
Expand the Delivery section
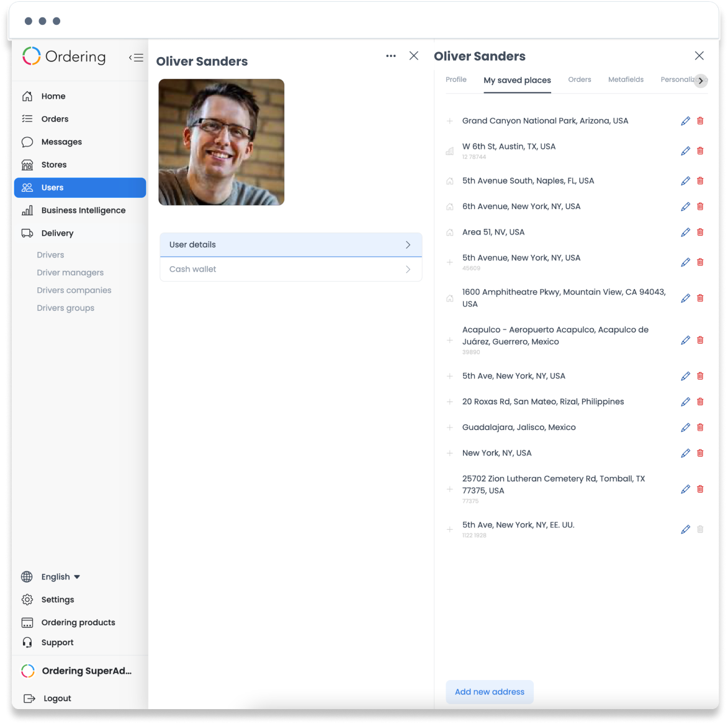click(80, 233)
